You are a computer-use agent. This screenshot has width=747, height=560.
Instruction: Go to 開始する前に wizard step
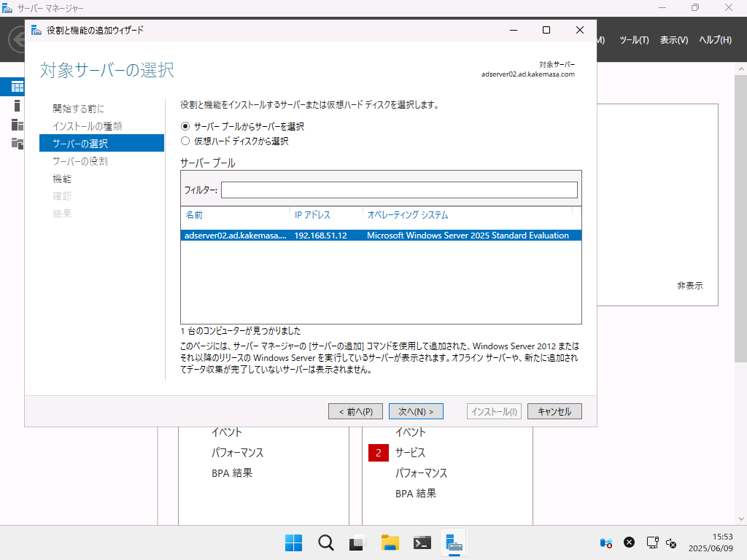79,109
